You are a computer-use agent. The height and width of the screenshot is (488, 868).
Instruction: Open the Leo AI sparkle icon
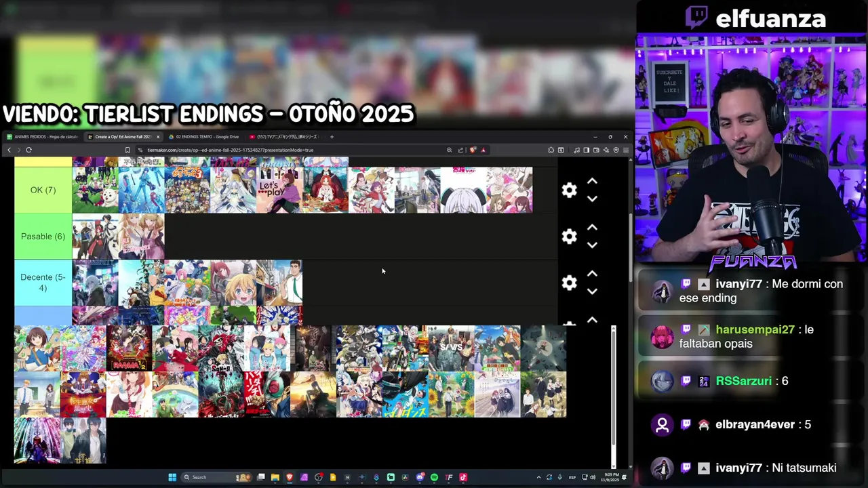point(606,150)
